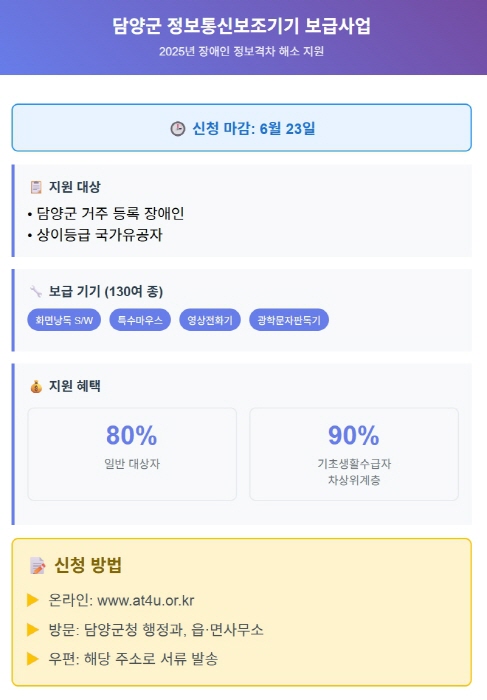Click the 90% 기초생활수급자 card
Viewport: 487px width, 700px height.
[x=354, y=454]
